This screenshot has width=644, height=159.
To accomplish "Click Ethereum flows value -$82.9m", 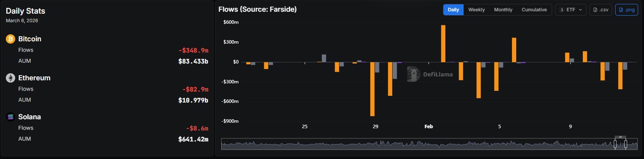I will 196,89.
